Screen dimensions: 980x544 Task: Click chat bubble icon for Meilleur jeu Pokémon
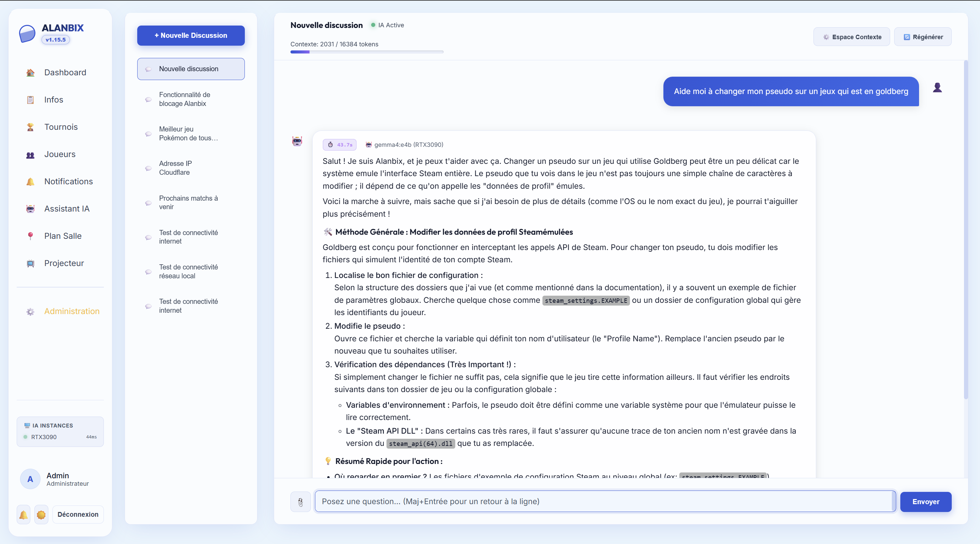click(x=148, y=134)
